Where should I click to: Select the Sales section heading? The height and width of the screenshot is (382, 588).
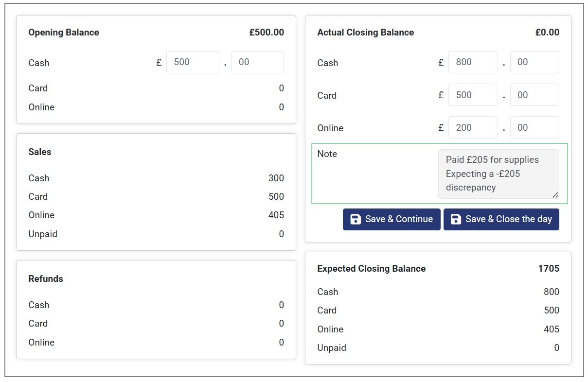tap(40, 152)
